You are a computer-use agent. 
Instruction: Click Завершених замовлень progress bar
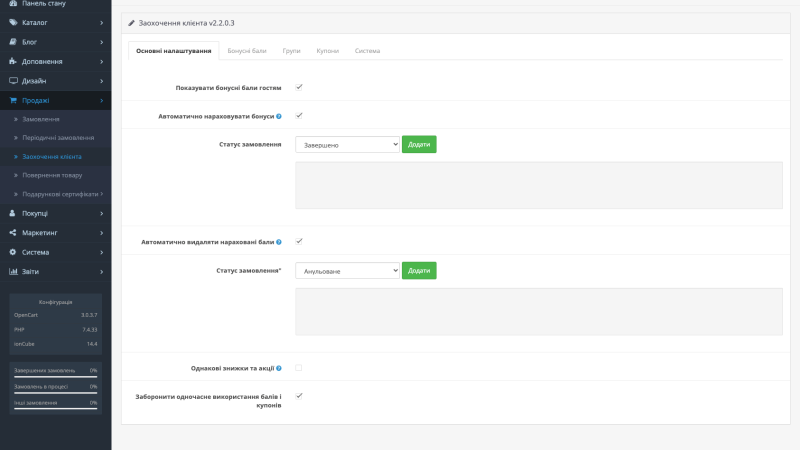(56, 377)
